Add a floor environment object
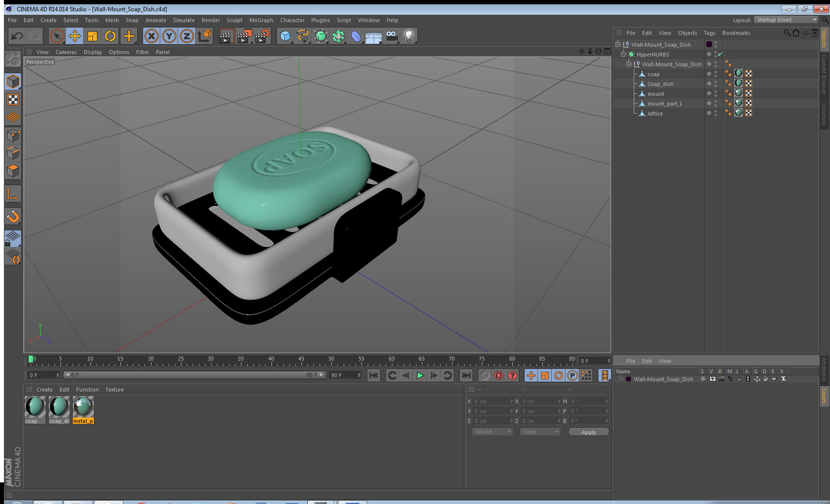 point(374,36)
